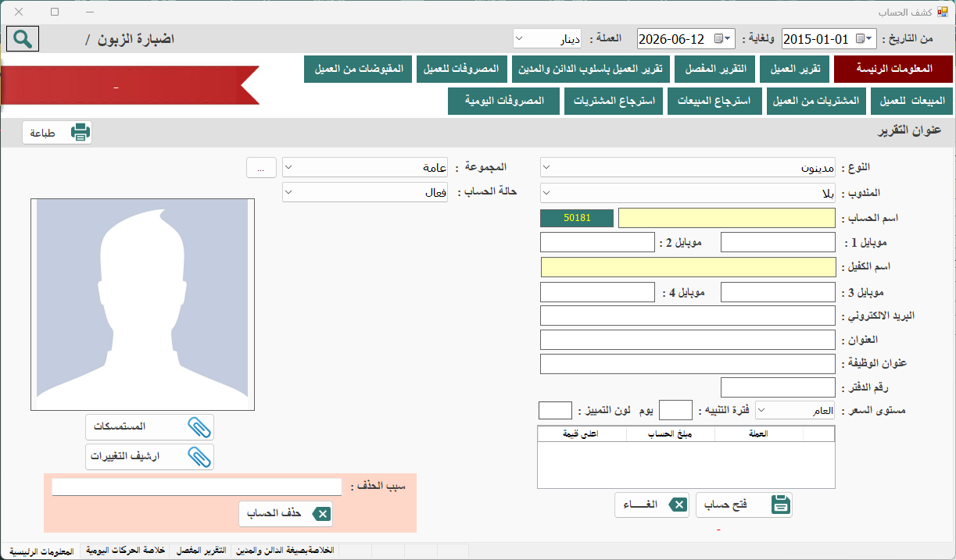The image size is (956, 560).
Task: Open المشتريات من العميل tab
Action: pyautogui.click(x=817, y=102)
